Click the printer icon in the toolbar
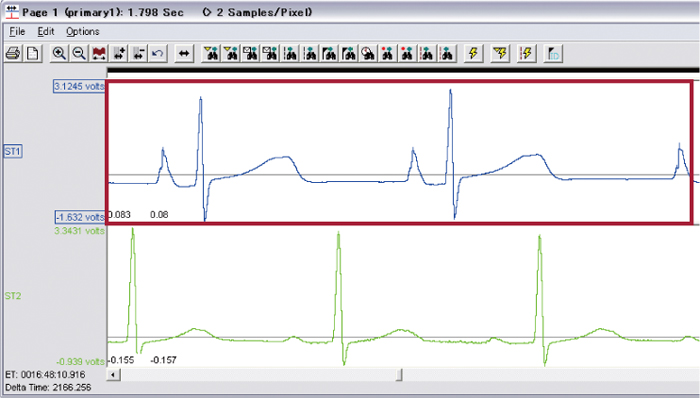Viewport: 700px width, 398px height. [13, 54]
